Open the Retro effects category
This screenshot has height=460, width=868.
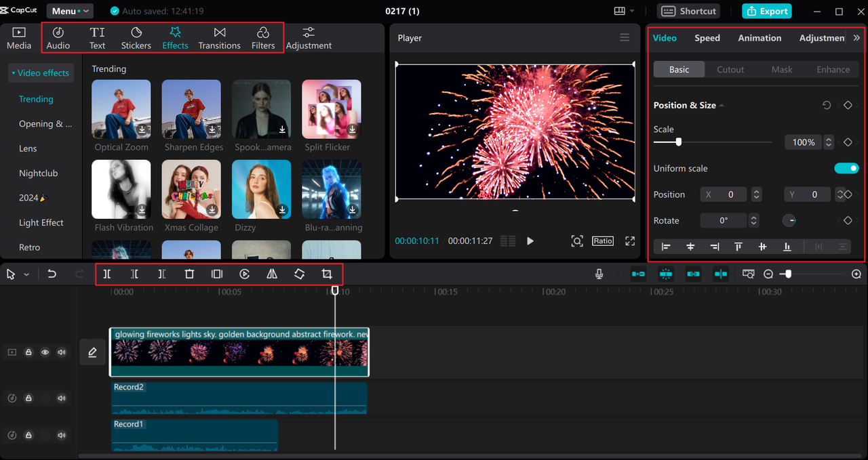pyautogui.click(x=29, y=247)
